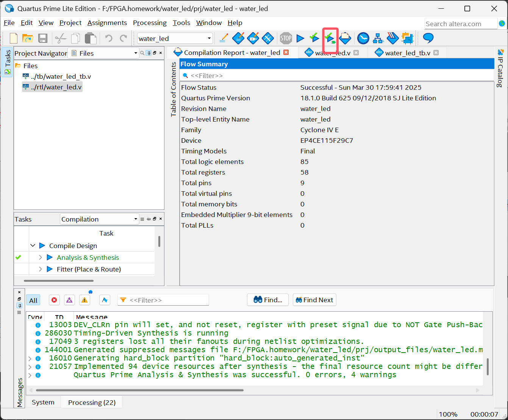Open the orange-blue Platform Designer icon

(x=408, y=38)
